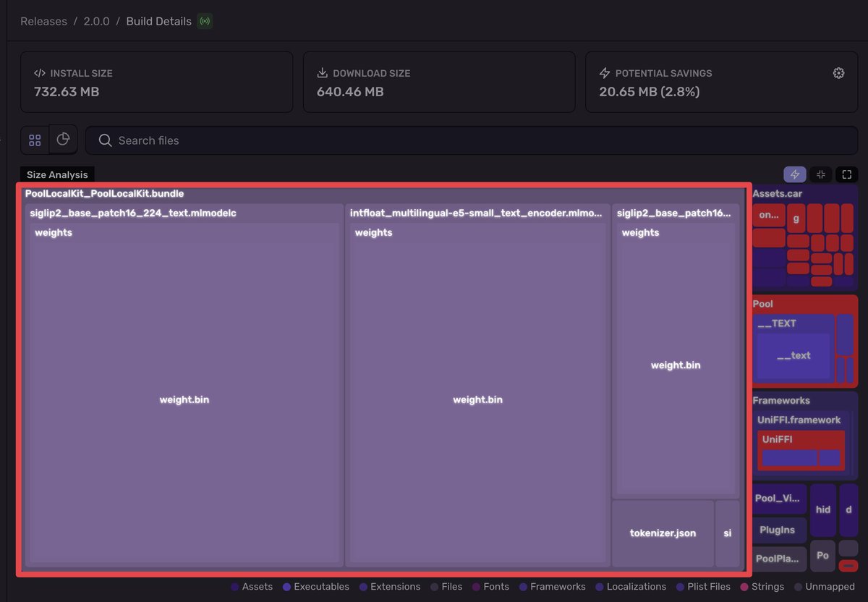
Task: Click the collapse treemap icon
Action: coord(820,174)
